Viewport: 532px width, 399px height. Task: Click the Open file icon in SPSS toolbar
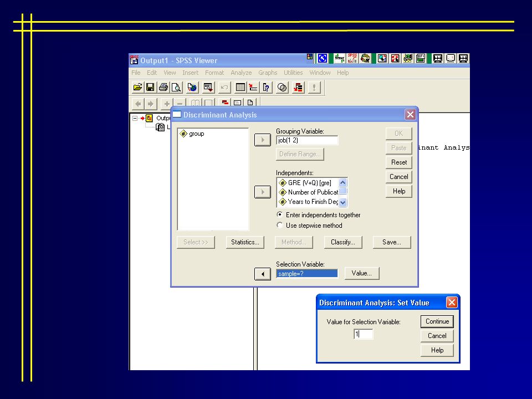[137, 88]
